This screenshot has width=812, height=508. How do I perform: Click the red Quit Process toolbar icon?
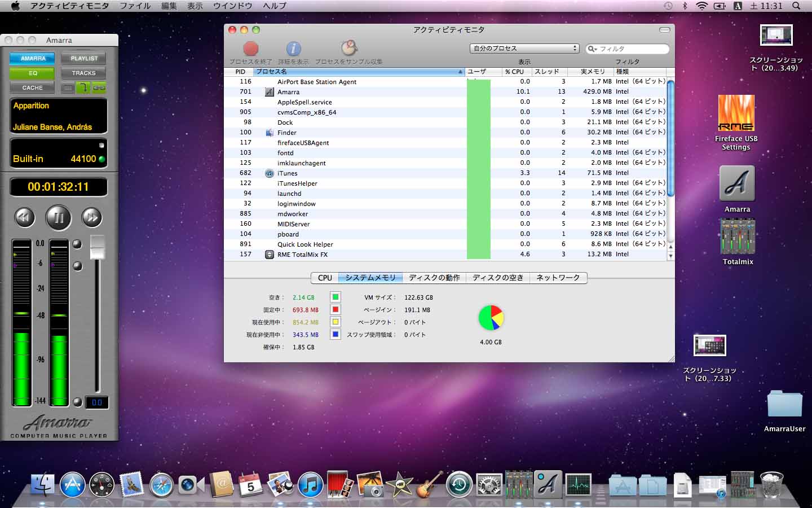pyautogui.click(x=251, y=49)
